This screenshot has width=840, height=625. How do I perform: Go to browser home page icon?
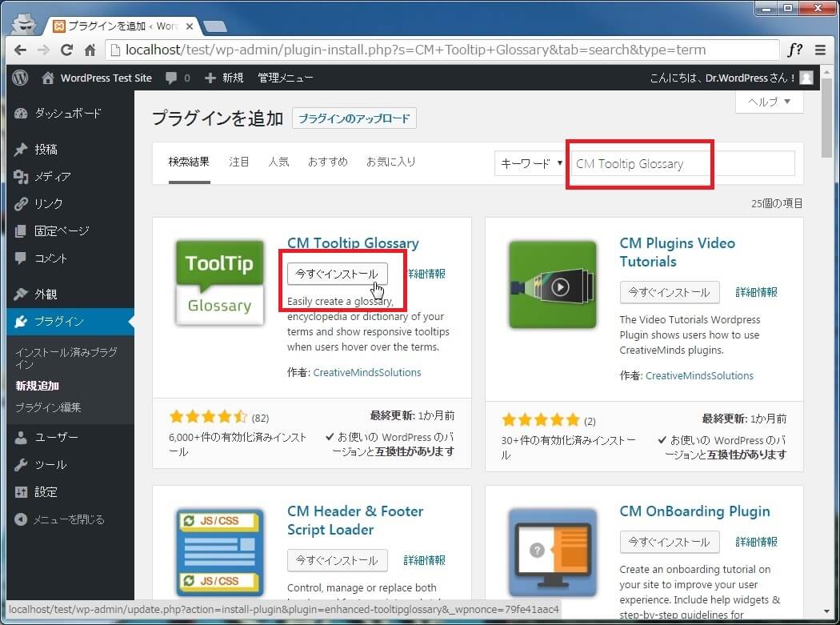pyautogui.click(x=90, y=50)
